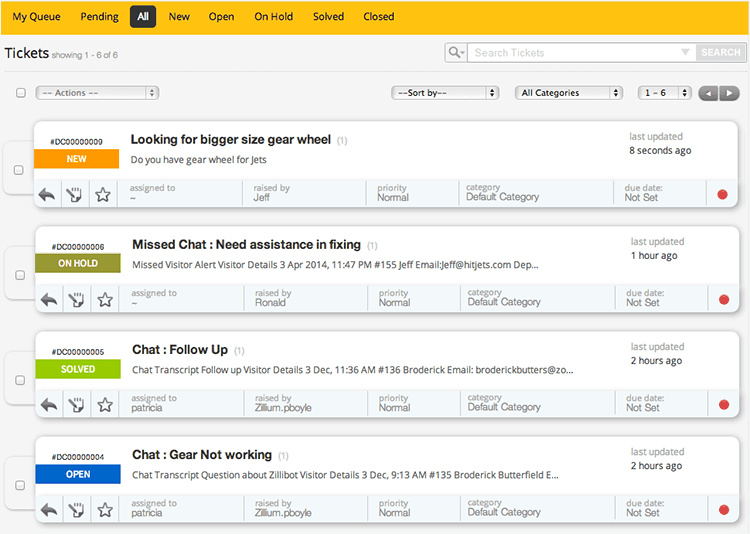
Task: Click reply arrow icon on gear wheel ticket
Action: (x=46, y=195)
